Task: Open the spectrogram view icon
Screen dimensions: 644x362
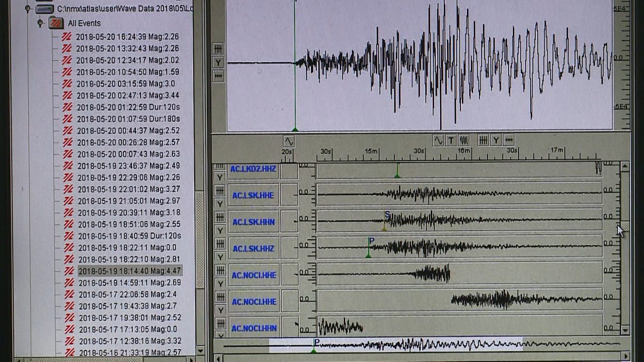Action: (463, 141)
